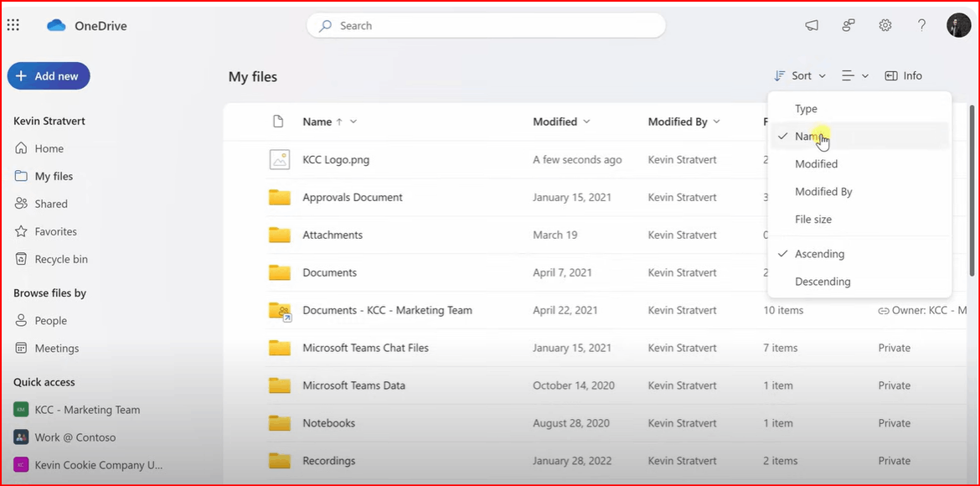Open the megaphone feedback icon

tap(812, 26)
